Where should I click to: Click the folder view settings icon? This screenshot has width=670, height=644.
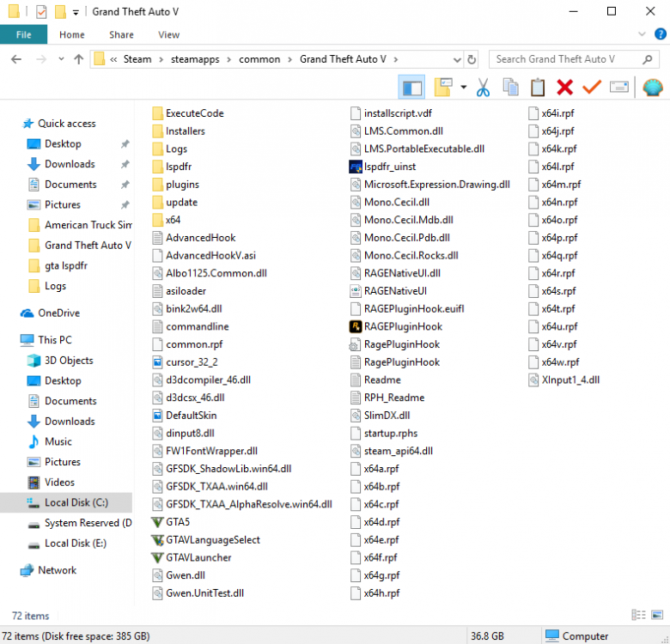point(443,87)
